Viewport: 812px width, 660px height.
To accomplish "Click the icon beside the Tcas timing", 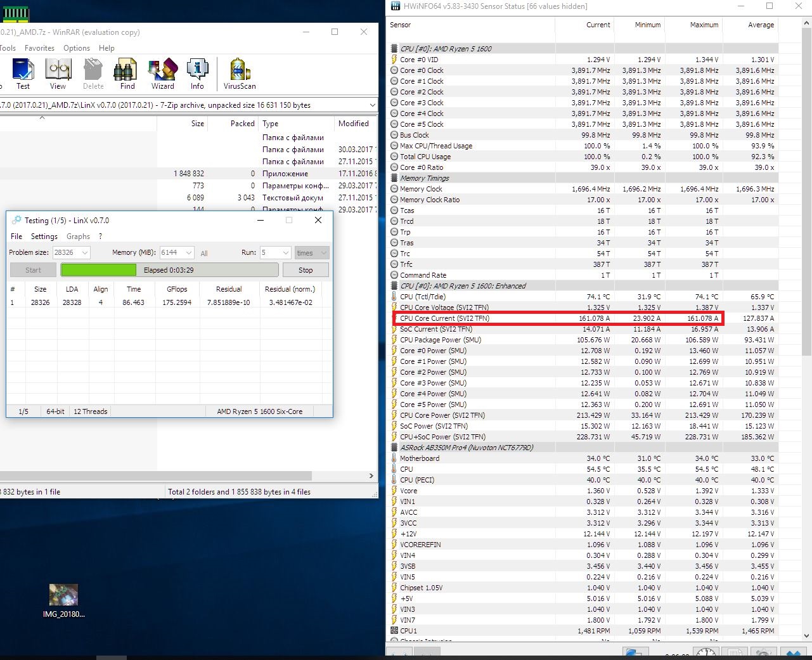I will pyautogui.click(x=394, y=210).
